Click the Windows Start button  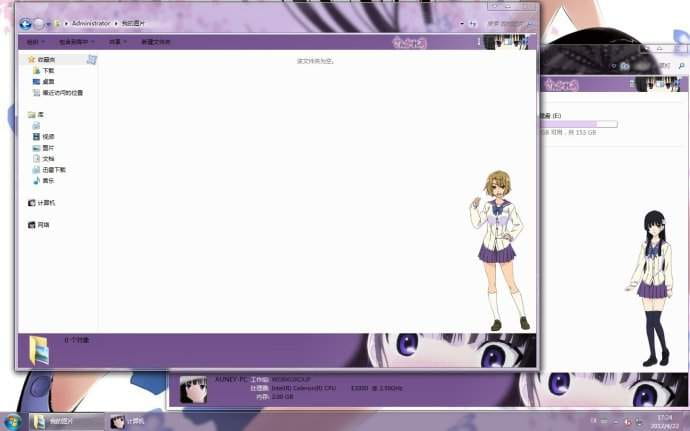pyautogui.click(x=13, y=421)
